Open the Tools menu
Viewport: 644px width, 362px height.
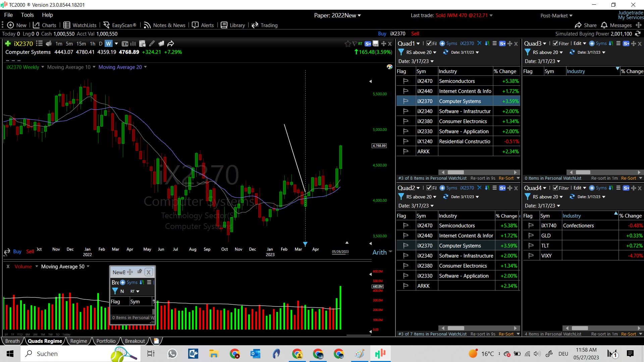(x=27, y=15)
